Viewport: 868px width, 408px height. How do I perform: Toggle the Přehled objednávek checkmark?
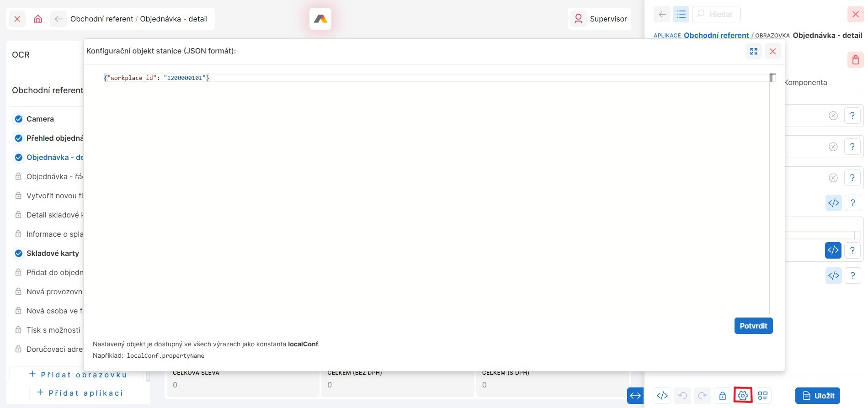coord(19,138)
